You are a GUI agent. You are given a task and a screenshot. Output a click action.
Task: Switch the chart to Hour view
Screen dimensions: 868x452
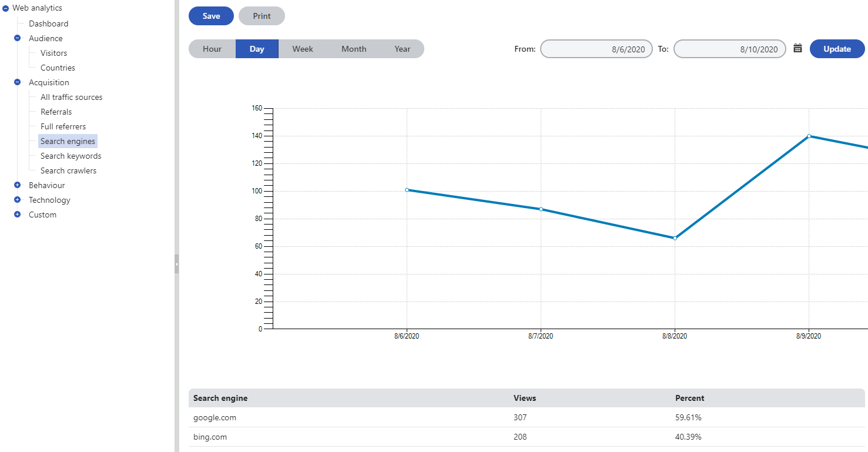pyautogui.click(x=212, y=49)
